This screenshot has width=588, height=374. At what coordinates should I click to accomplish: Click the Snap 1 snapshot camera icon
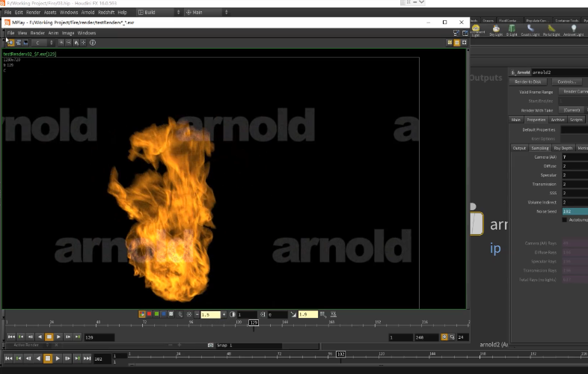click(x=211, y=345)
